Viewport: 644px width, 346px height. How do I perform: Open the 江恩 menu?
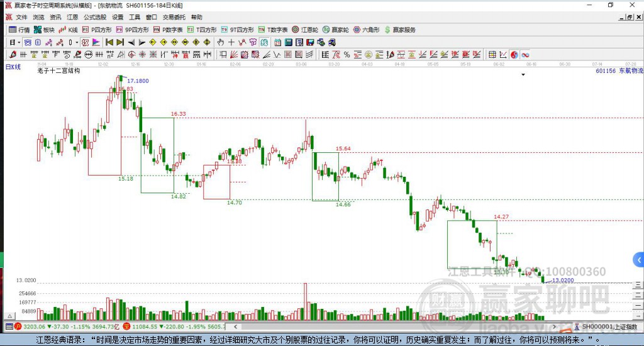point(72,17)
